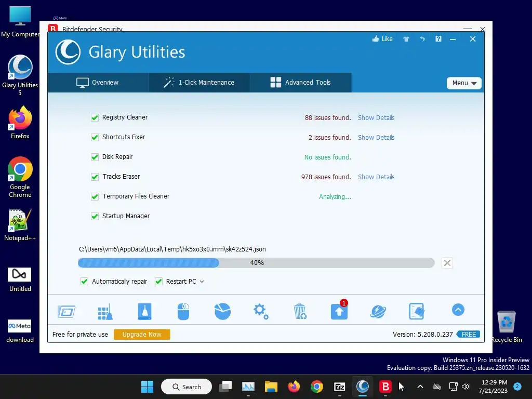
Task: Click taskbar Search box
Action: pyautogui.click(x=187, y=387)
